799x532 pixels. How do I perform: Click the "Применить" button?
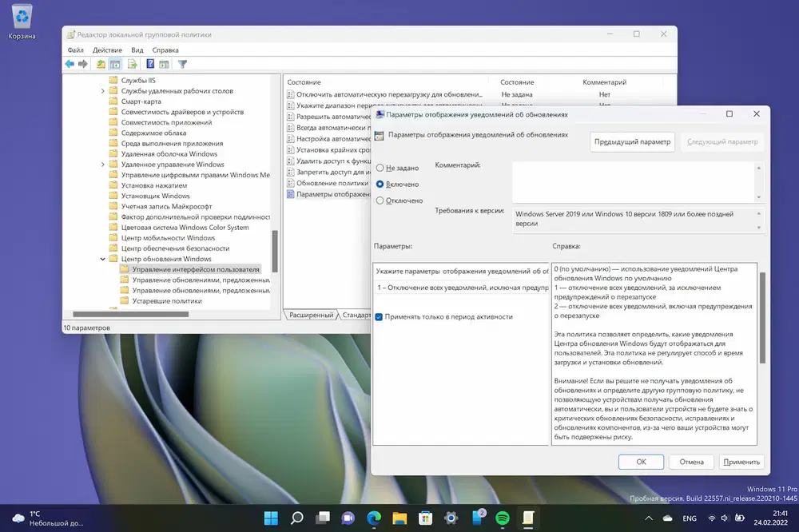click(x=741, y=462)
